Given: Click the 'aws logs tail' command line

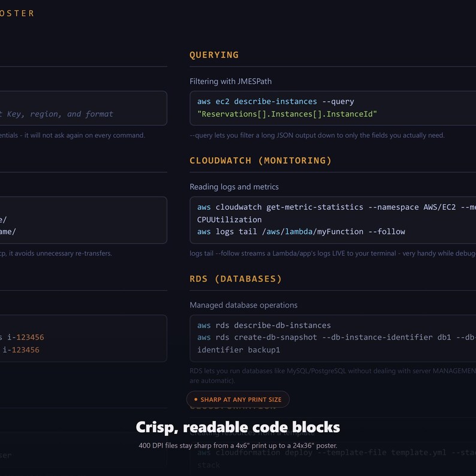Looking at the screenshot, I should (301, 231).
